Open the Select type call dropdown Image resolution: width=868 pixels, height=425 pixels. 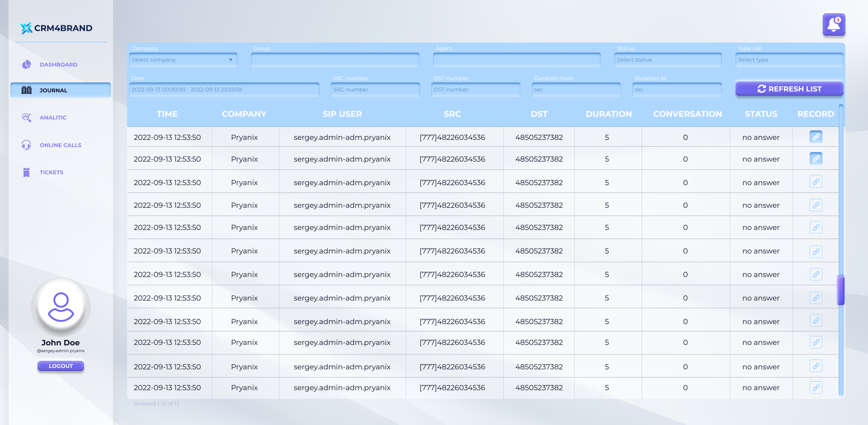pyautogui.click(x=789, y=60)
